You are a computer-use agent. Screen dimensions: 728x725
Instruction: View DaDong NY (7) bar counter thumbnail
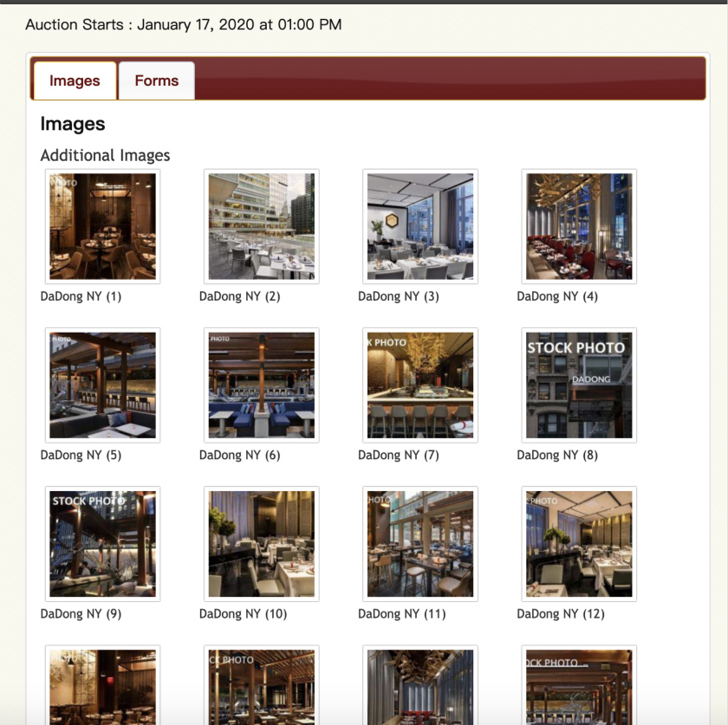click(420, 385)
